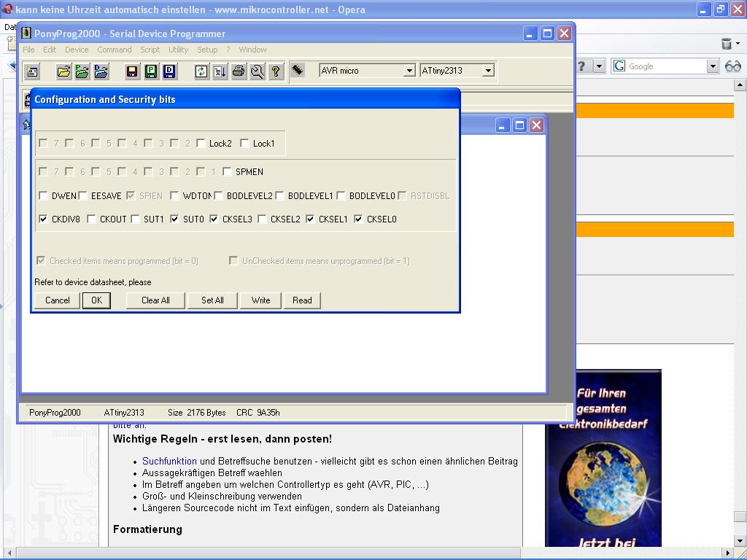Open the ATtiny2313 device type dropdown
Viewport: 747px width, 560px height.
coord(488,71)
